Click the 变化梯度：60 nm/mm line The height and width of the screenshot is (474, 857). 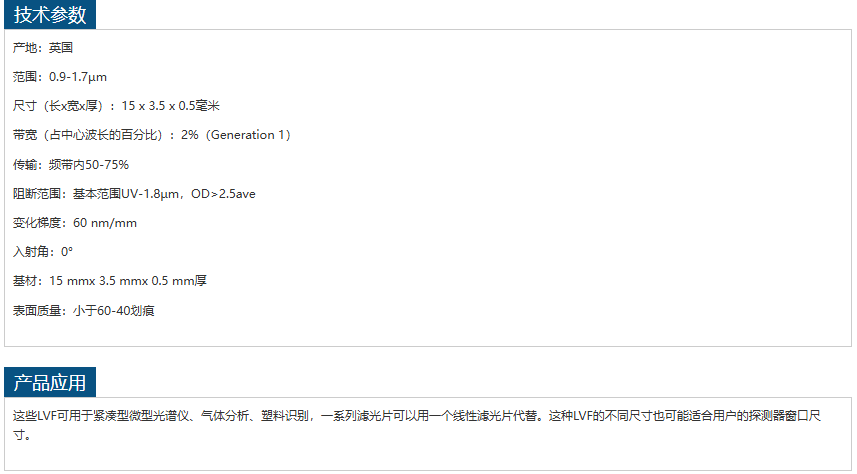(74, 223)
